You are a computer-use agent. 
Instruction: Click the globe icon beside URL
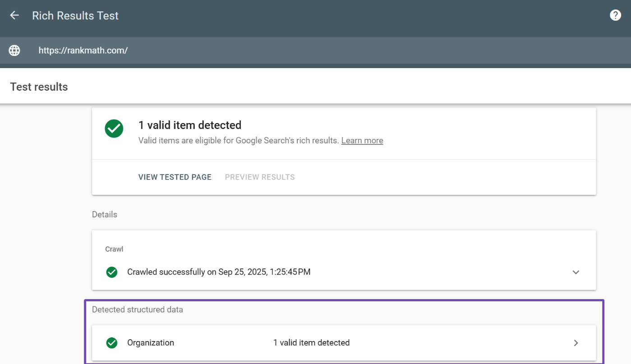click(x=14, y=51)
